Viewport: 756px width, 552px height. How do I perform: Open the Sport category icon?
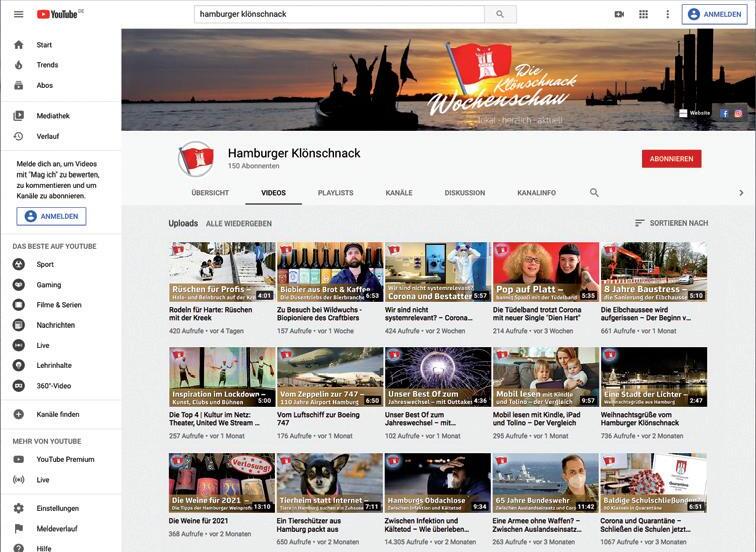pos(18,264)
